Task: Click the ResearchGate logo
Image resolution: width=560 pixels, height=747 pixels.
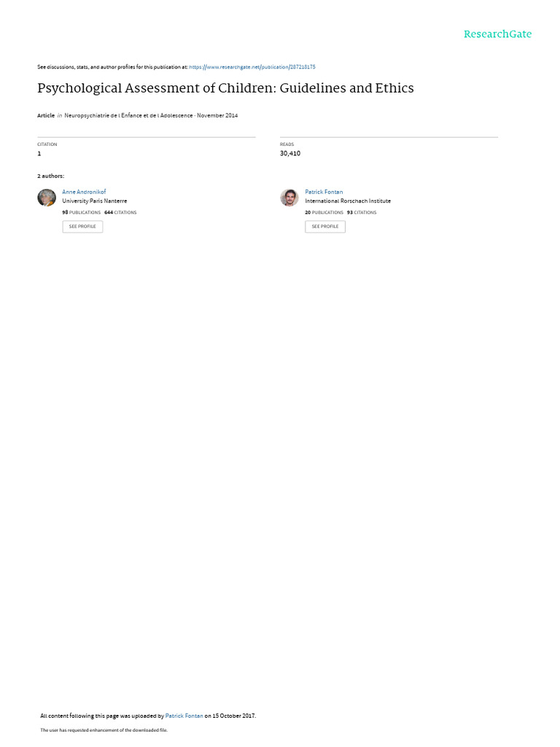Action: (497, 34)
